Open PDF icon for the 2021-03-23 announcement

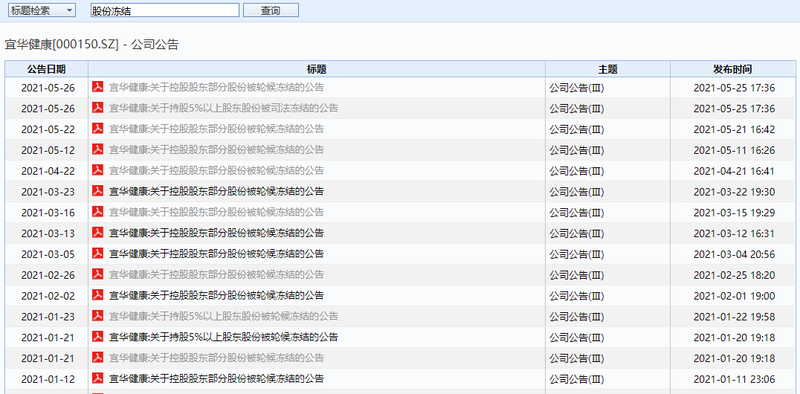pyautogui.click(x=97, y=191)
